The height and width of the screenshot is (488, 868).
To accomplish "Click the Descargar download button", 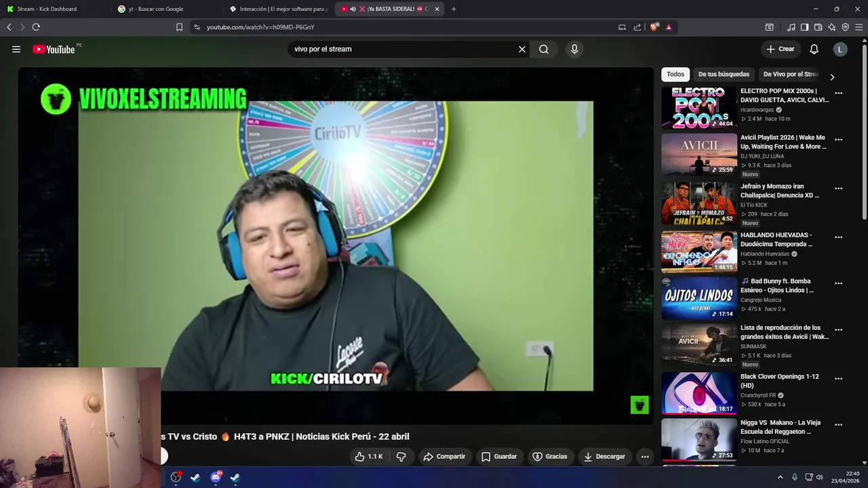I will click(x=605, y=457).
